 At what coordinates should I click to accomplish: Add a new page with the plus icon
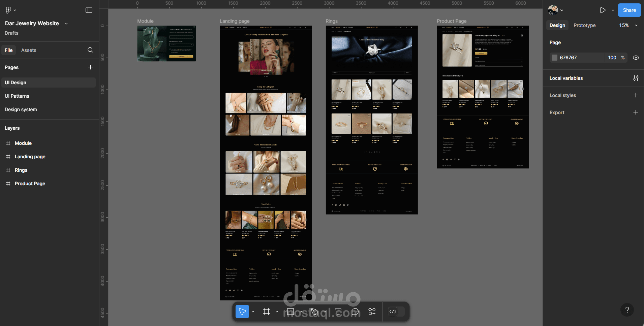point(90,67)
